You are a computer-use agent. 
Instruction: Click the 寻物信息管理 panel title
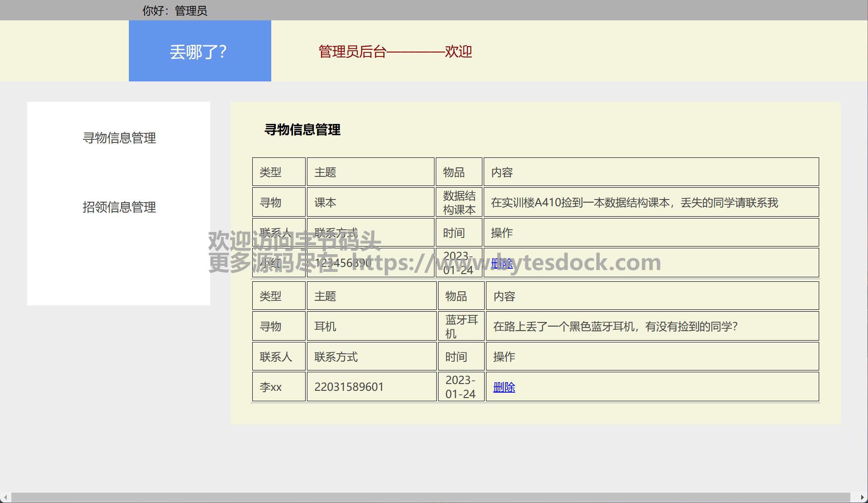[x=302, y=130]
